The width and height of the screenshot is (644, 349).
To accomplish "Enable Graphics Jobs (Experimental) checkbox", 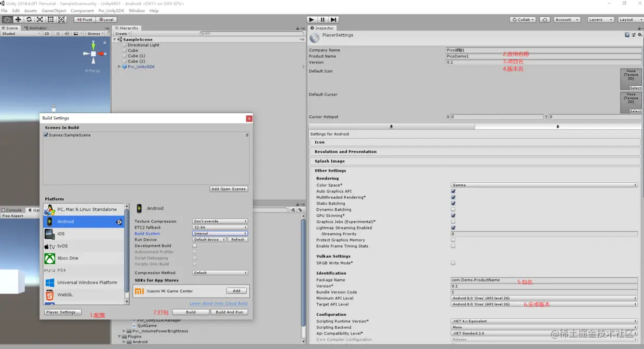I will tap(453, 222).
